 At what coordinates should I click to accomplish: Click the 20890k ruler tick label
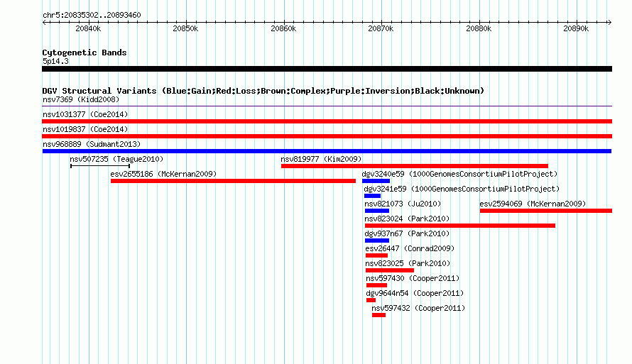576,28
